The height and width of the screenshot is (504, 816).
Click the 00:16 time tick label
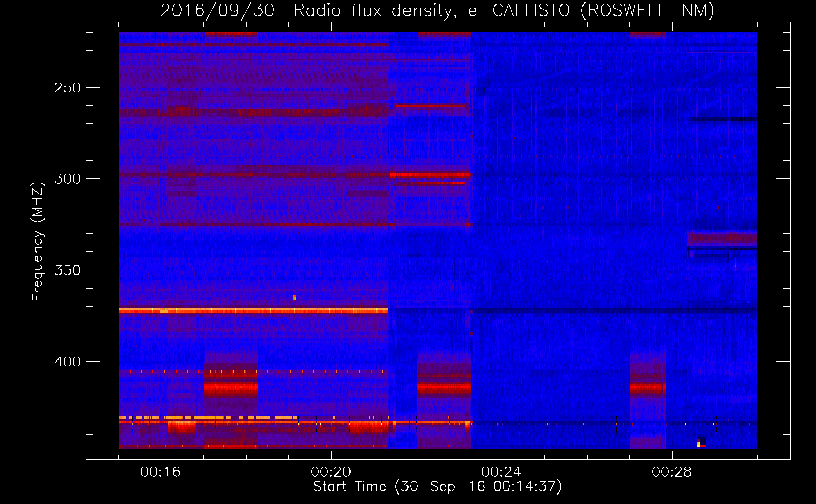pos(160,472)
